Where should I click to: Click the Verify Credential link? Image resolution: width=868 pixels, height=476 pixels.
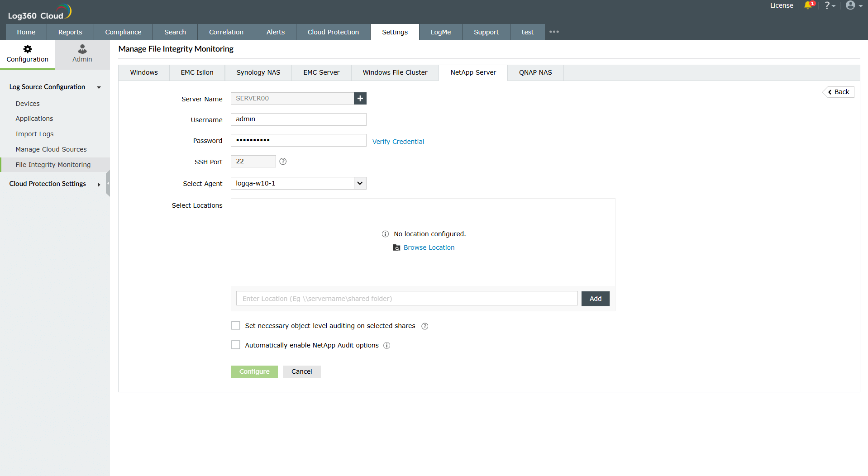[x=398, y=141]
